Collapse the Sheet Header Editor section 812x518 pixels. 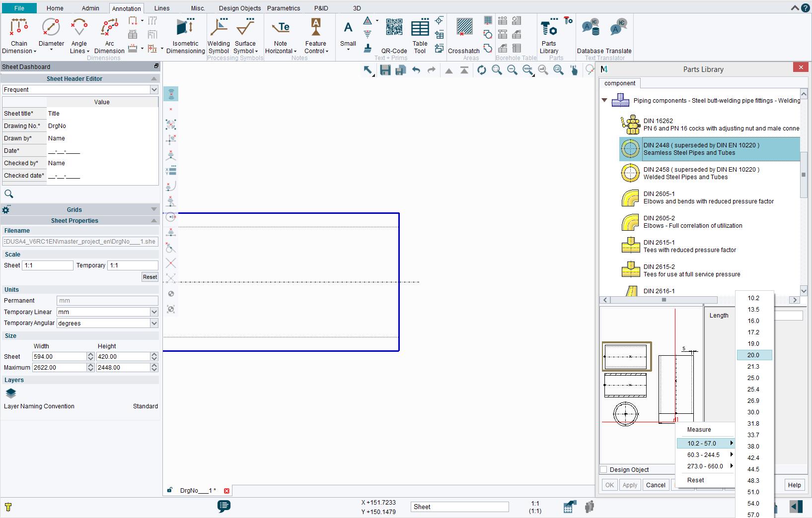point(154,79)
